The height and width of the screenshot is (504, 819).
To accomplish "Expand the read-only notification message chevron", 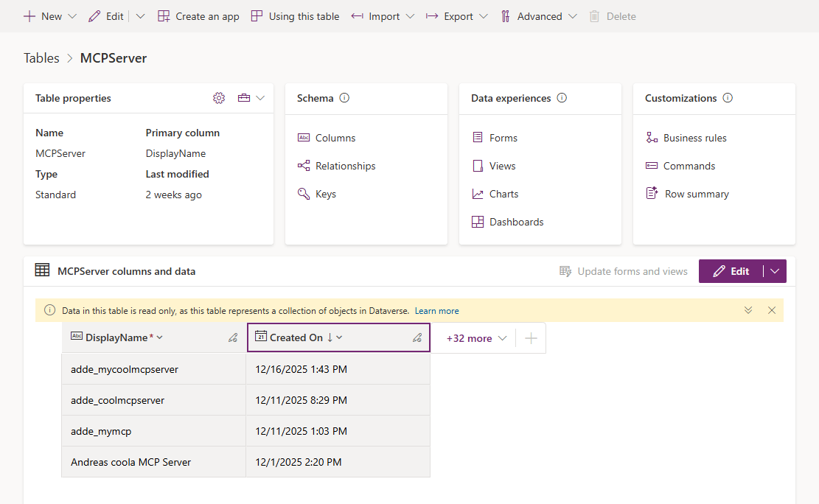I will (x=748, y=310).
